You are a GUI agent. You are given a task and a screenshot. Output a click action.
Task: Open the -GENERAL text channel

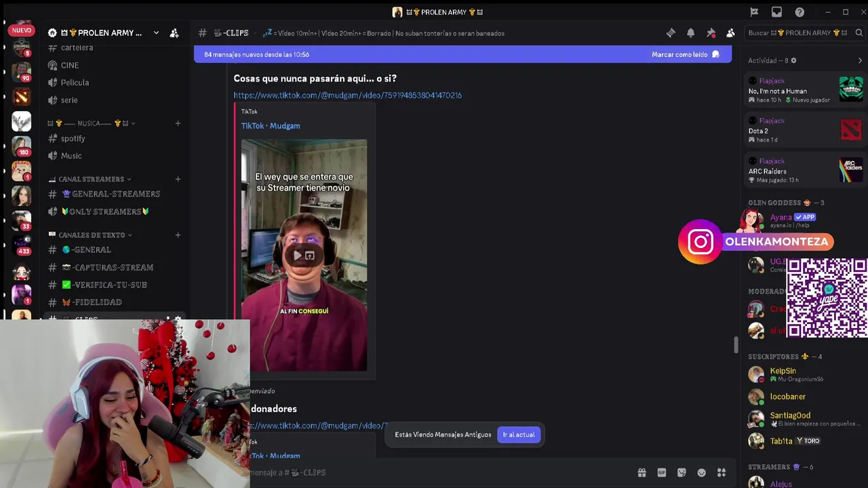(87, 250)
